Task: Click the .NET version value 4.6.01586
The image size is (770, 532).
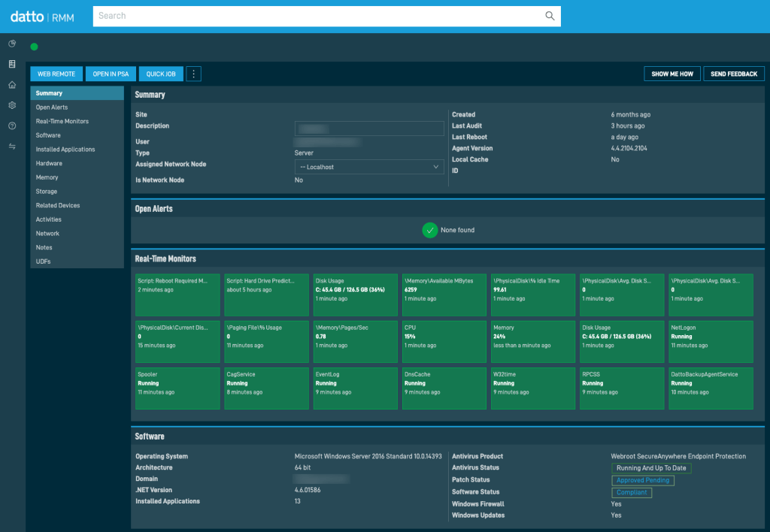Action: (x=308, y=490)
